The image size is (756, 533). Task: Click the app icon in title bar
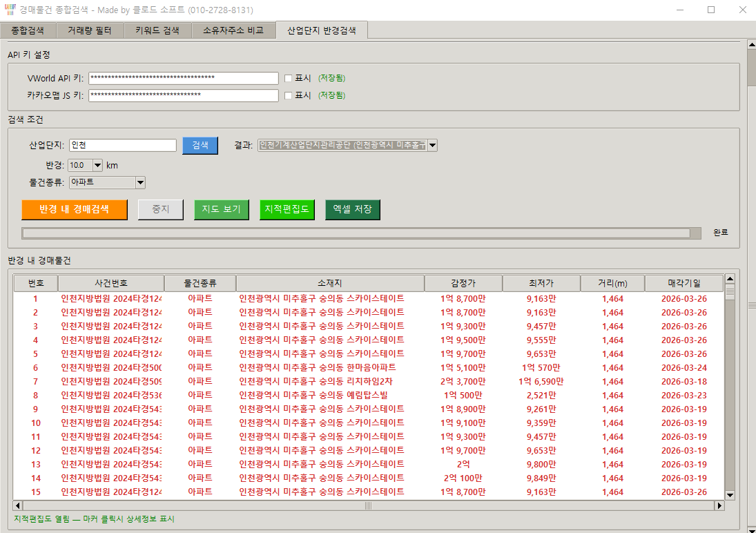tap(10, 10)
